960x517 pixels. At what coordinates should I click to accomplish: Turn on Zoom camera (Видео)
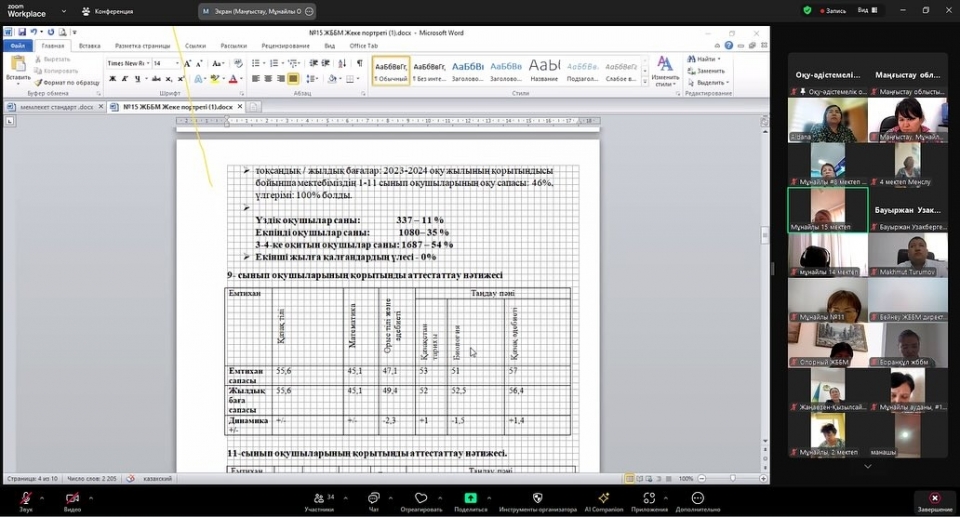tap(72, 501)
